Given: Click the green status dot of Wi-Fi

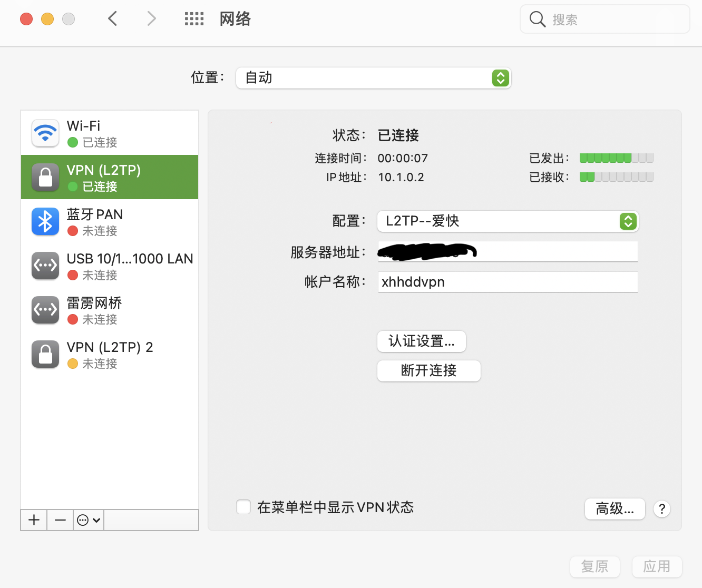Looking at the screenshot, I should point(73,142).
